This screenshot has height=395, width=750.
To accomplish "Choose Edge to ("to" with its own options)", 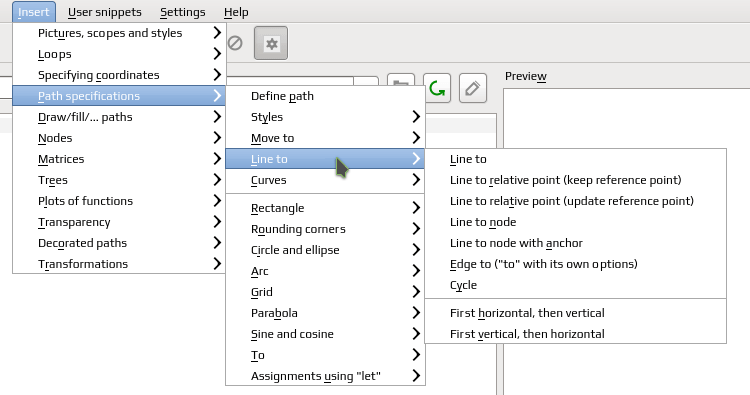I will (x=575, y=264).
